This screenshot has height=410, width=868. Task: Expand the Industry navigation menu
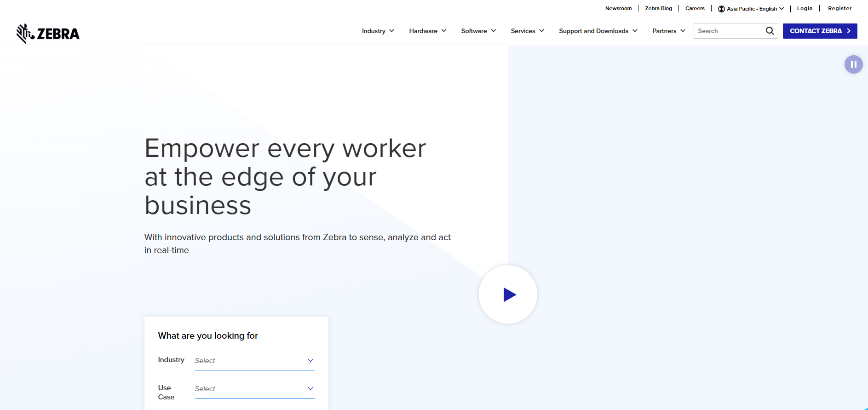[378, 31]
